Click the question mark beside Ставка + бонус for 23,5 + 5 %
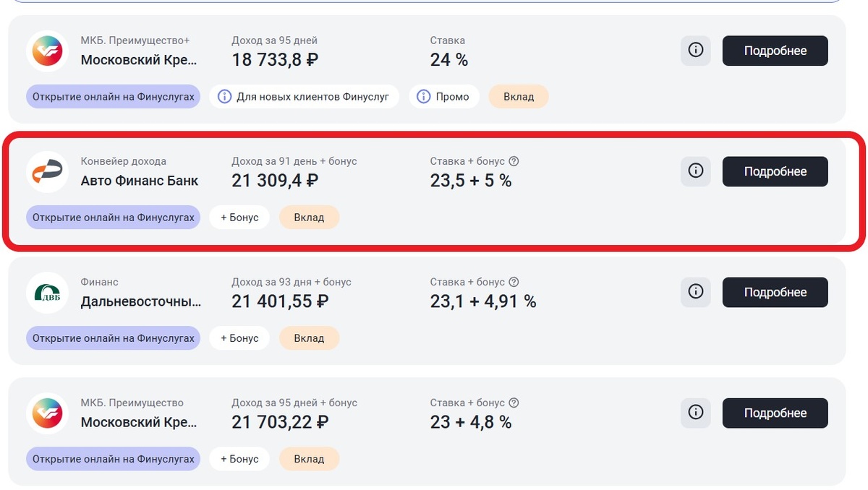Screen dimensions: 868x490 [514, 161]
